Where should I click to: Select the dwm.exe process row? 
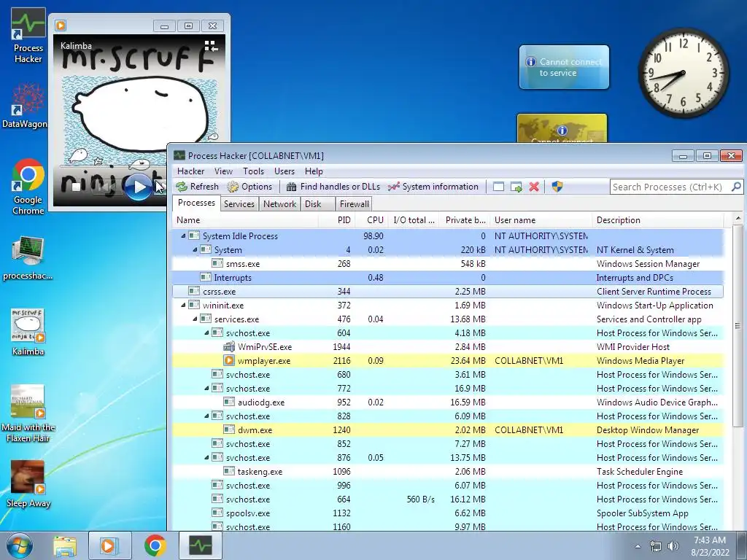coord(448,430)
